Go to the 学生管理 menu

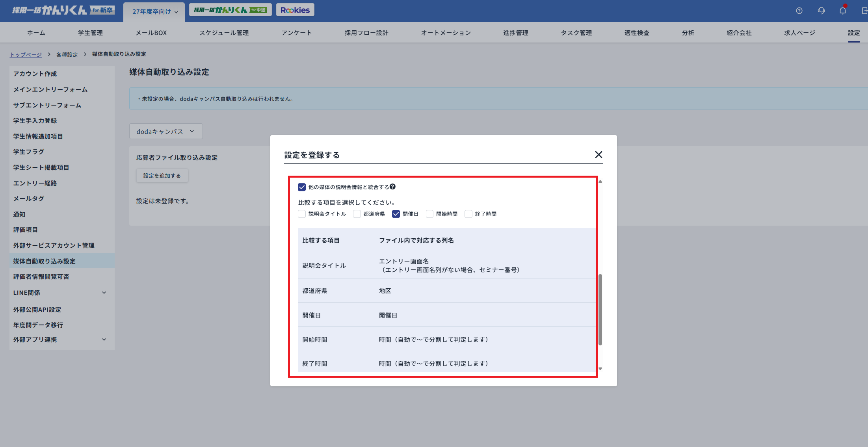(x=90, y=33)
